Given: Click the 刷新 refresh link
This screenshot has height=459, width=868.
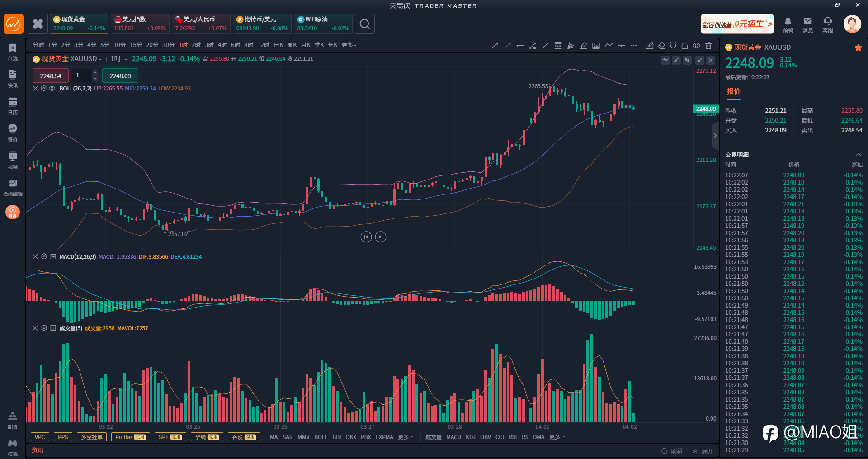Looking at the screenshot, I should click(x=672, y=451).
